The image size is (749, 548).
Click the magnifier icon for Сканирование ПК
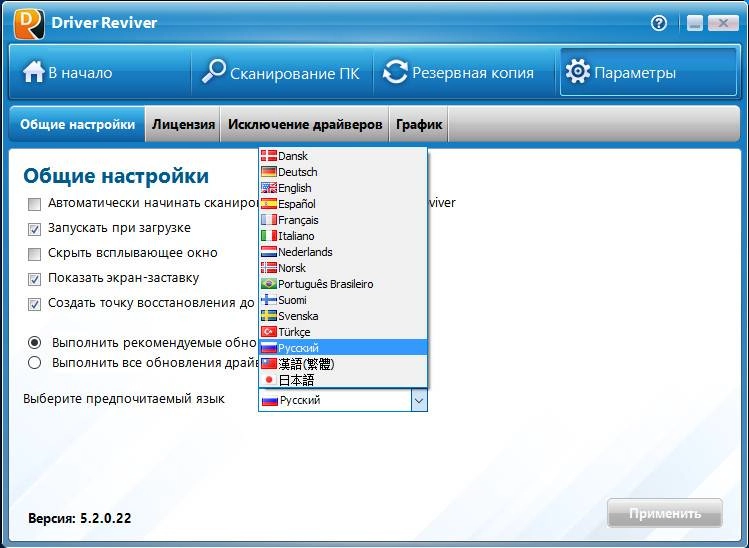point(214,72)
